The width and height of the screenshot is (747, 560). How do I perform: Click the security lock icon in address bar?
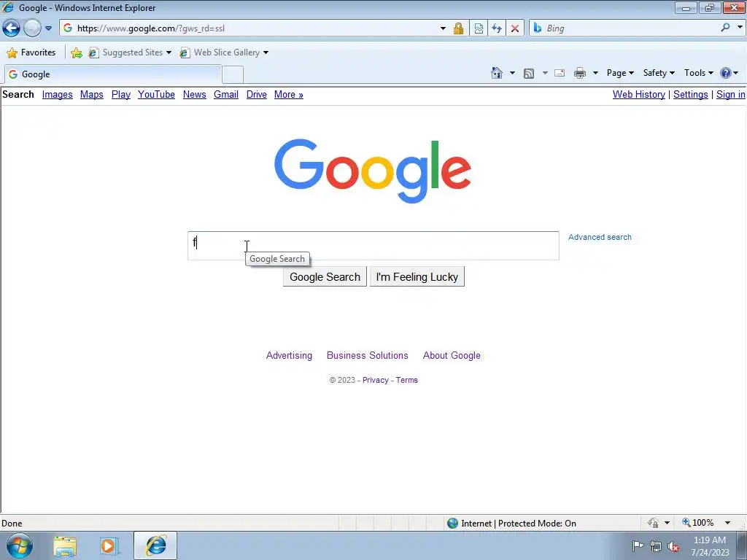pyautogui.click(x=458, y=28)
